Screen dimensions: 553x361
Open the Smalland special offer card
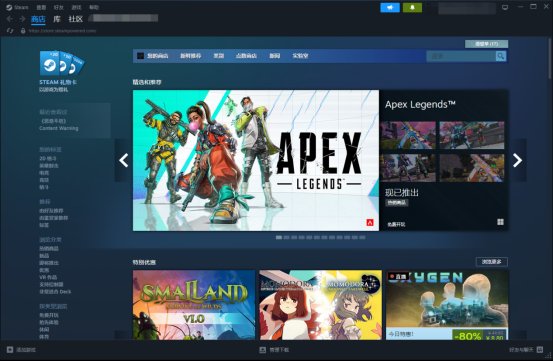click(194, 305)
